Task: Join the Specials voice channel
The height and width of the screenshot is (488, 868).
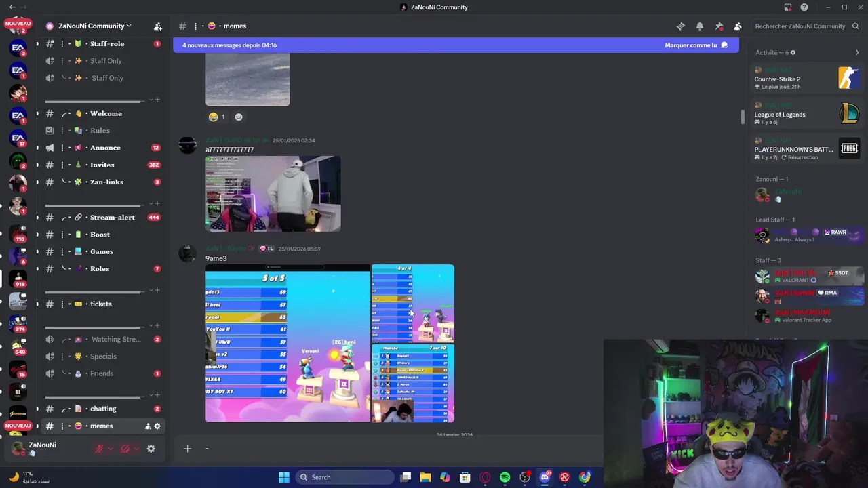Action: pos(103,357)
